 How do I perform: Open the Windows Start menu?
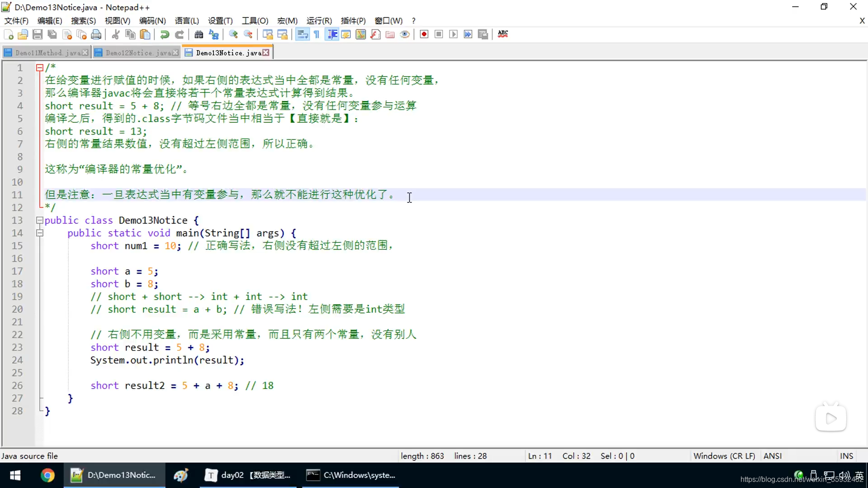tap(15, 475)
